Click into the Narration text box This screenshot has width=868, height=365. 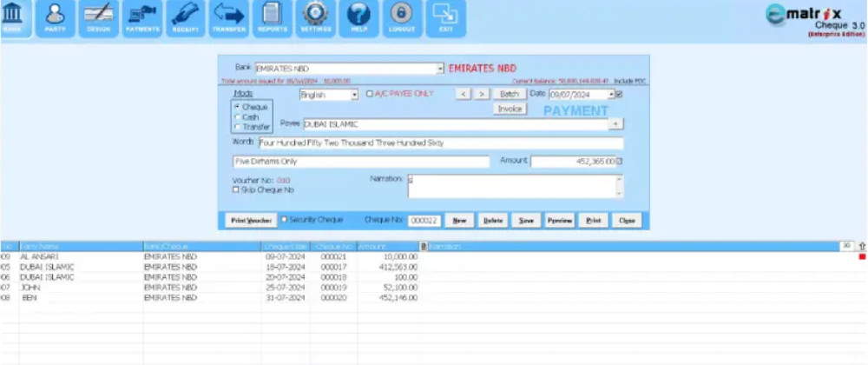(511, 186)
